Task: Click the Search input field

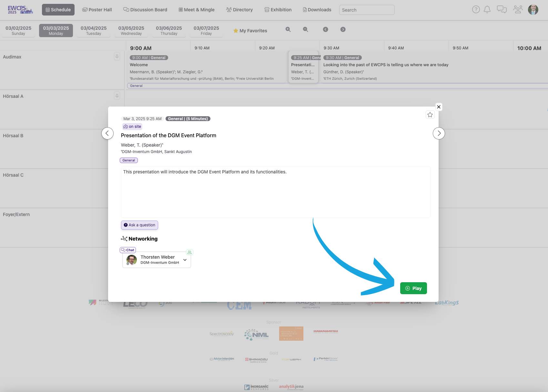Action: pos(367,10)
